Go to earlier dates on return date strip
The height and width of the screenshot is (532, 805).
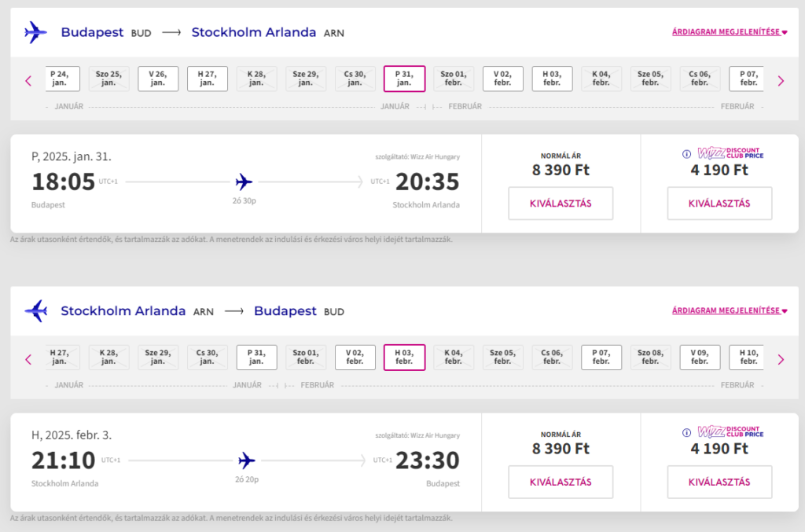(x=28, y=360)
